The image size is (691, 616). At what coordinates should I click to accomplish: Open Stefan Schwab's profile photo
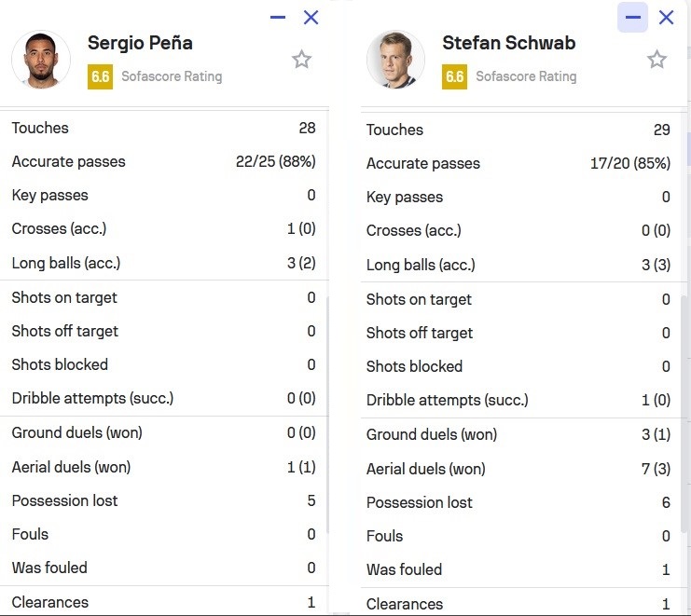[395, 60]
